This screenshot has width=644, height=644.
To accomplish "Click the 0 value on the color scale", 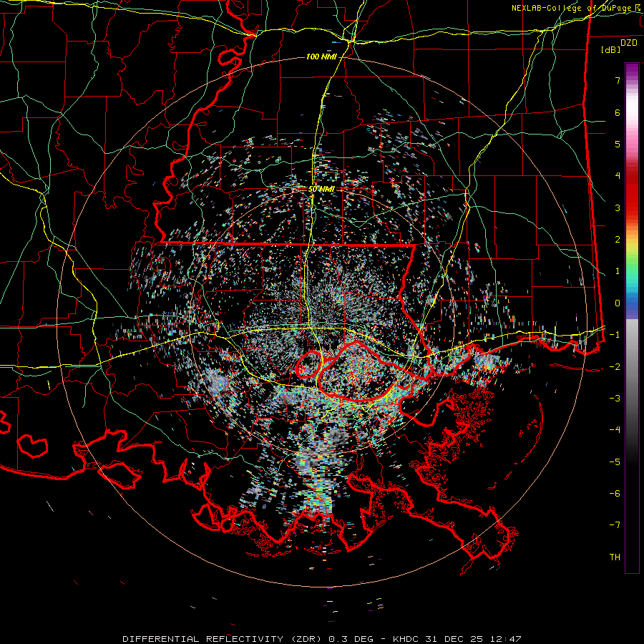I will coord(618,303).
